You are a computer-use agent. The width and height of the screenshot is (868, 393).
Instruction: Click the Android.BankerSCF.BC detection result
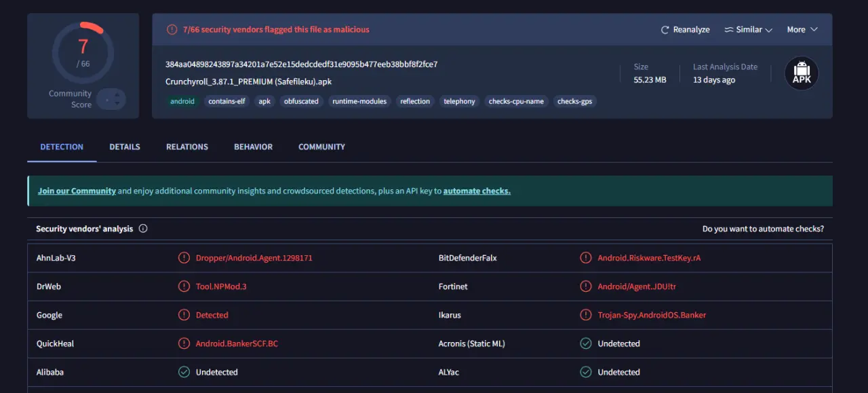pos(237,343)
